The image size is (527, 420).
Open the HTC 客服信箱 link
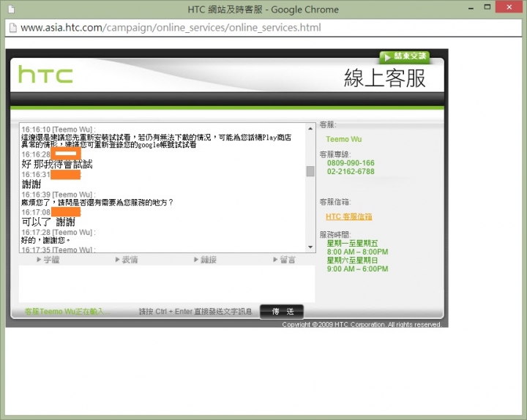pyautogui.click(x=349, y=217)
